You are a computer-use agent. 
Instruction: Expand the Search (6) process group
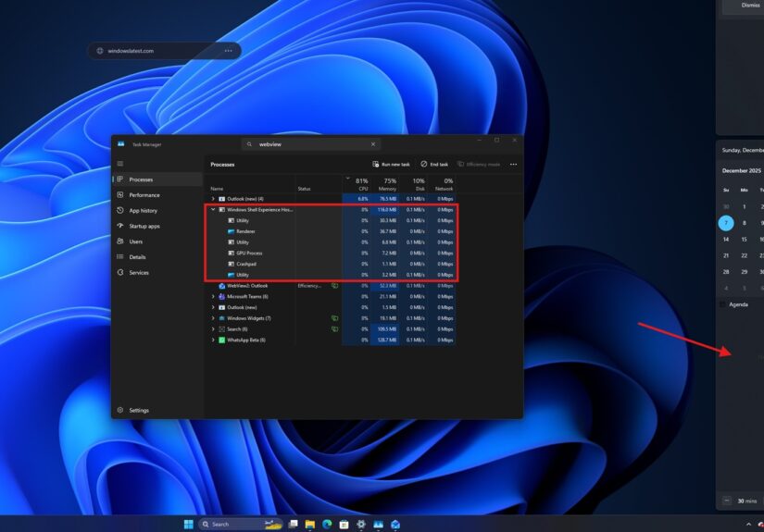pos(213,329)
